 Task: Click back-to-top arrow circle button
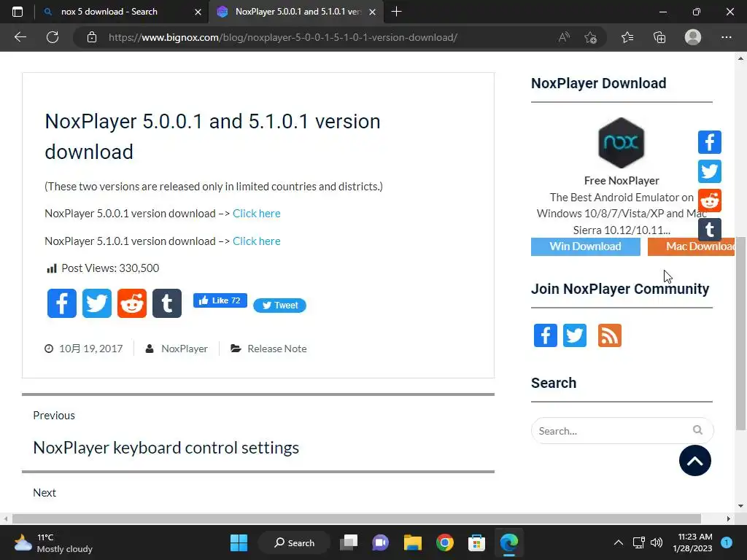[695, 461]
